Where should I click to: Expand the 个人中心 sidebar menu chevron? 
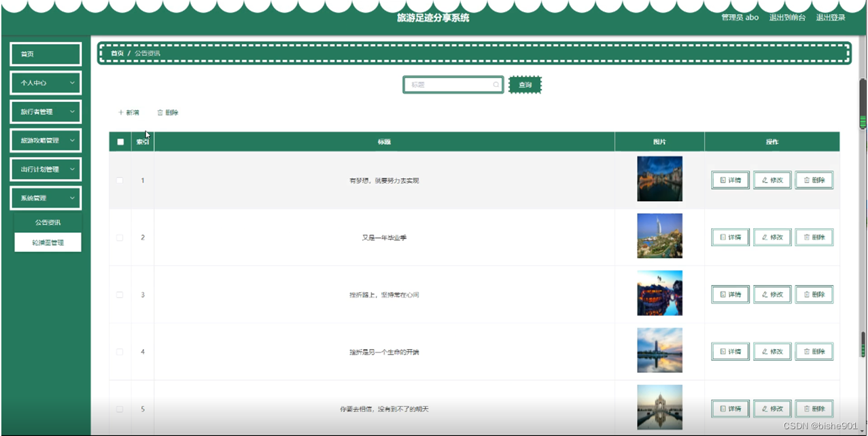coord(72,83)
